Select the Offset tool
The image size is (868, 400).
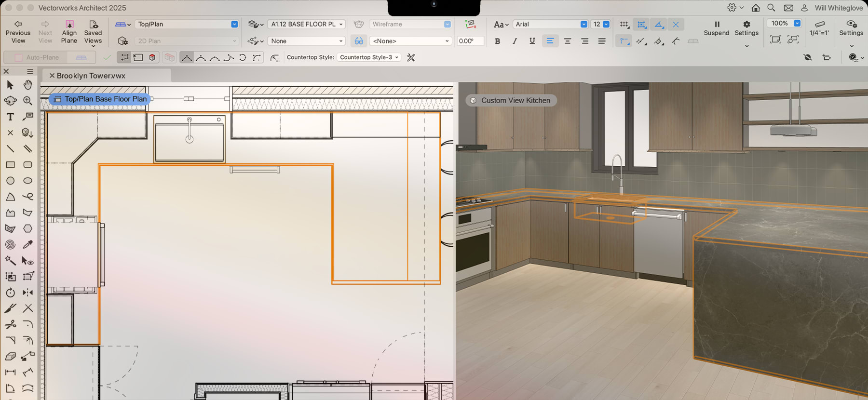click(x=28, y=340)
